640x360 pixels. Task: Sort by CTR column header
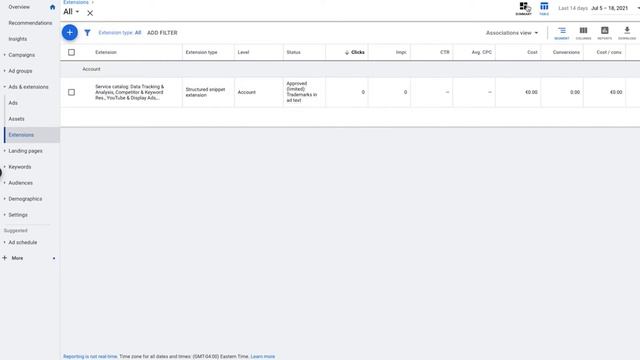point(444,52)
